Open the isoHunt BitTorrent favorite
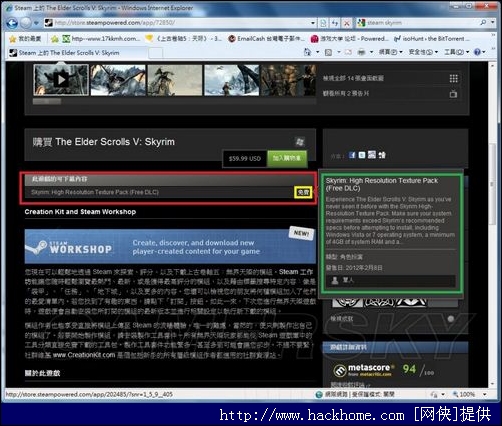This screenshot has width=502, height=426. tap(432, 39)
